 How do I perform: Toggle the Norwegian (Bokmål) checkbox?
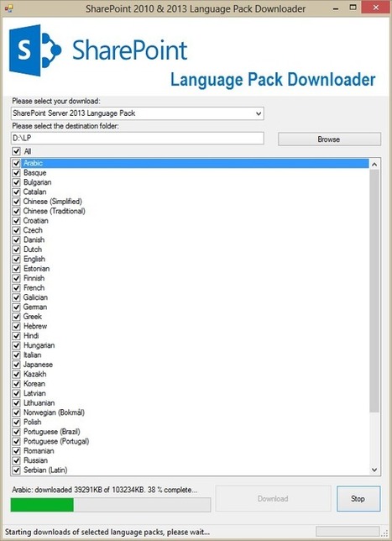tap(16, 412)
